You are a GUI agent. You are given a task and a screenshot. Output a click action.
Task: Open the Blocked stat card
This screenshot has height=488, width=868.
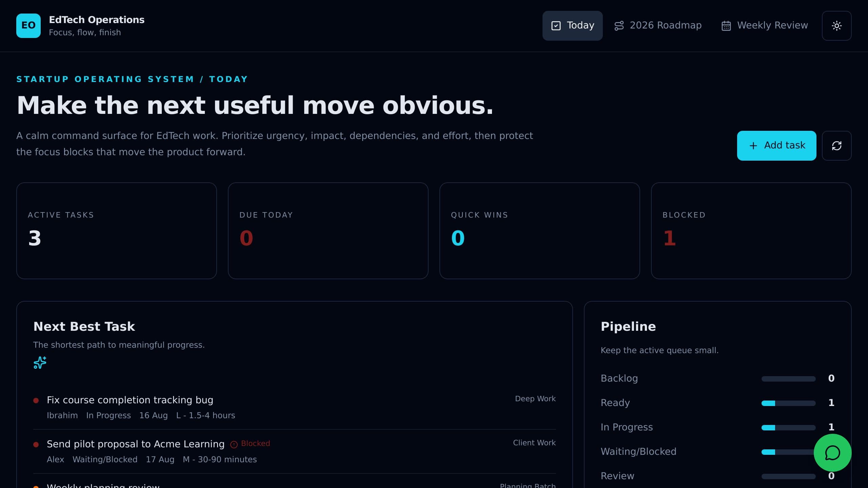point(751,231)
